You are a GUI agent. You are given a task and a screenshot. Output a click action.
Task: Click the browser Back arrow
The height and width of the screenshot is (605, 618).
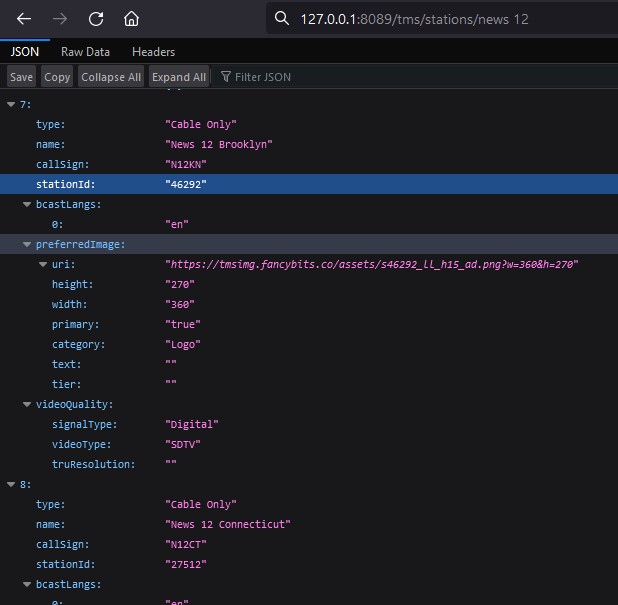tap(24, 19)
